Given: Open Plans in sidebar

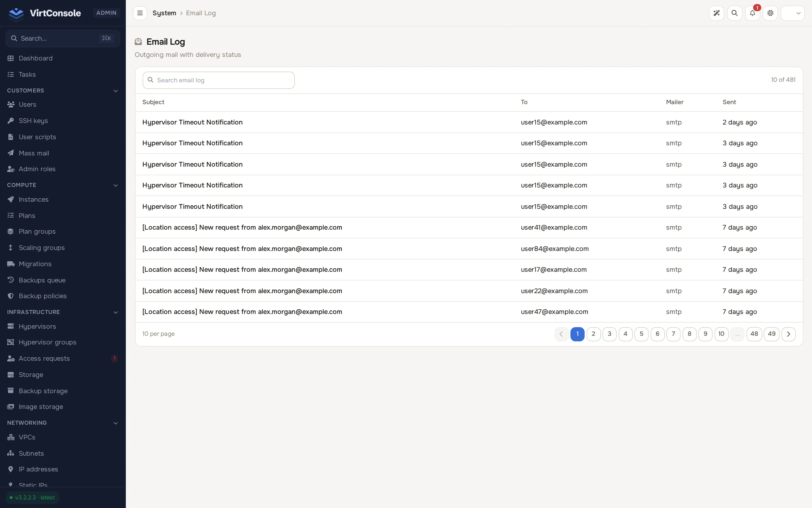Looking at the screenshot, I should coord(63,215).
